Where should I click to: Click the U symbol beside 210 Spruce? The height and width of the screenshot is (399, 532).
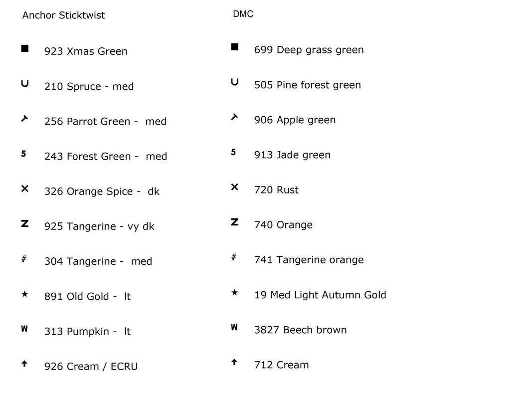24,84
